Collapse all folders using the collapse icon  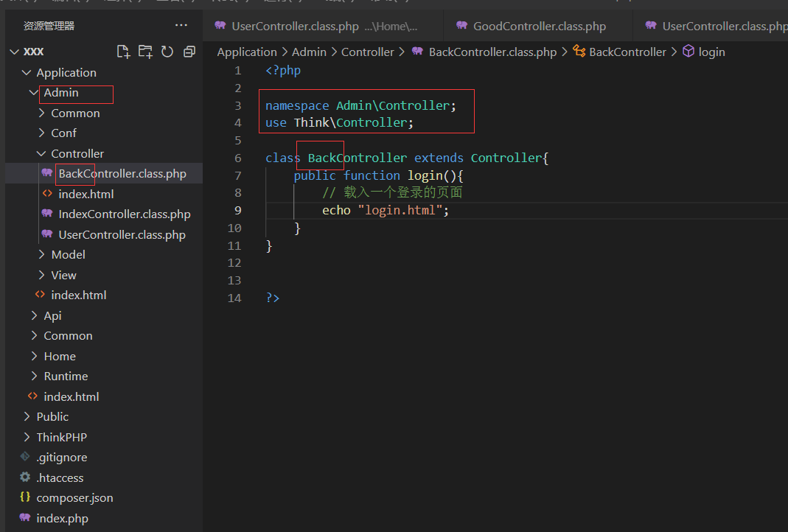click(189, 52)
